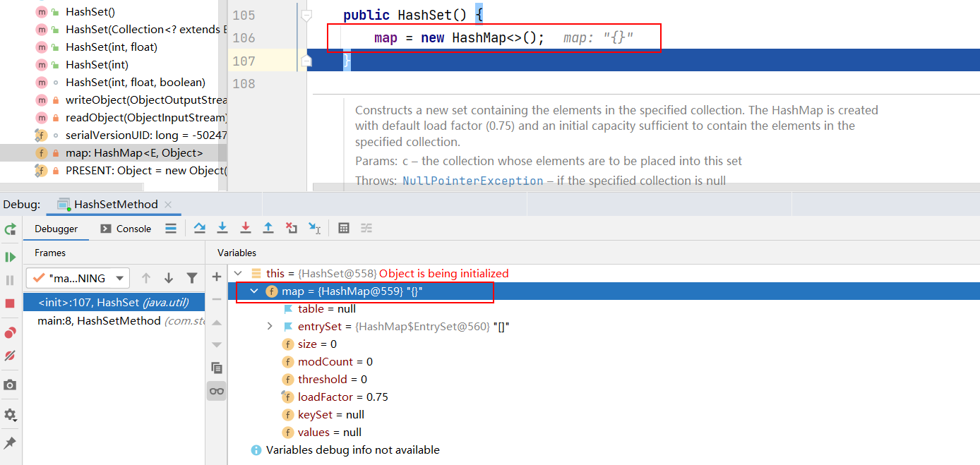Toggle Mute Breakpoints icon
Viewport: 980px width, 465px height.
[x=10, y=356]
